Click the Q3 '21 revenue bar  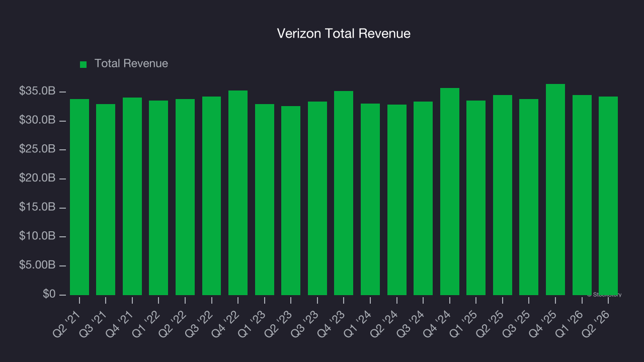pos(106,200)
